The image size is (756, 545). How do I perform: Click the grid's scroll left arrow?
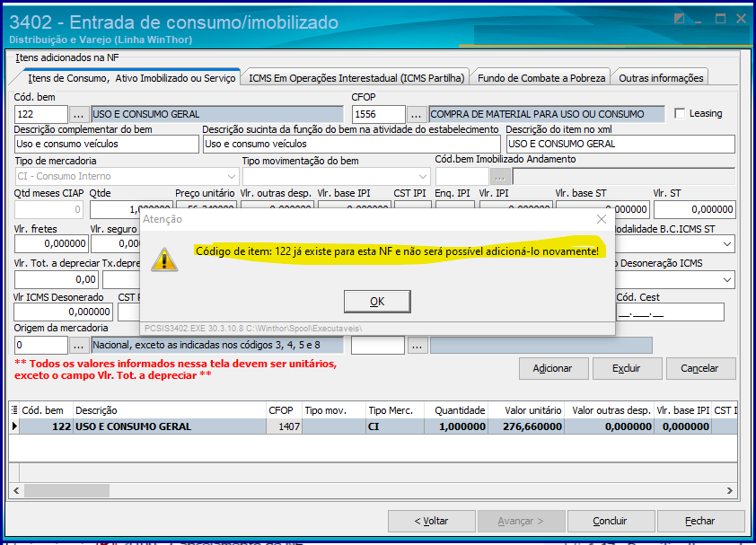coord(16,490)
